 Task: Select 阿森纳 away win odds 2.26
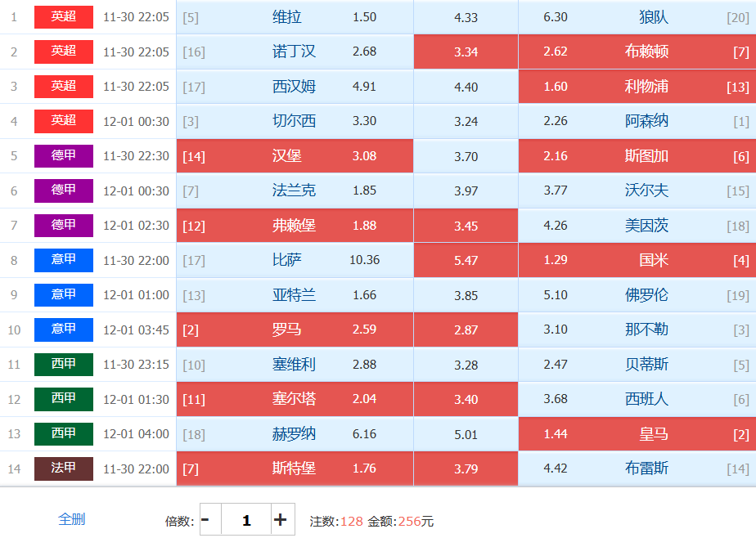(x=637, y=121)
